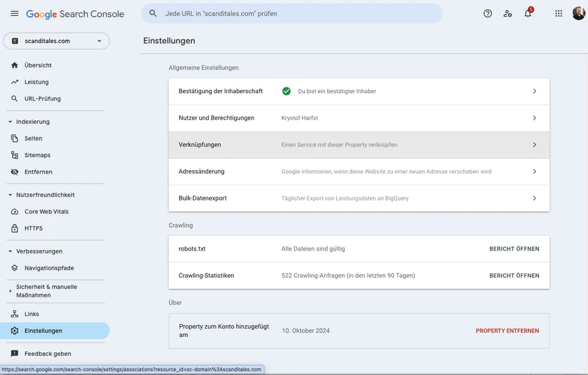Open the hamburger main menu icon

[14, 14]
